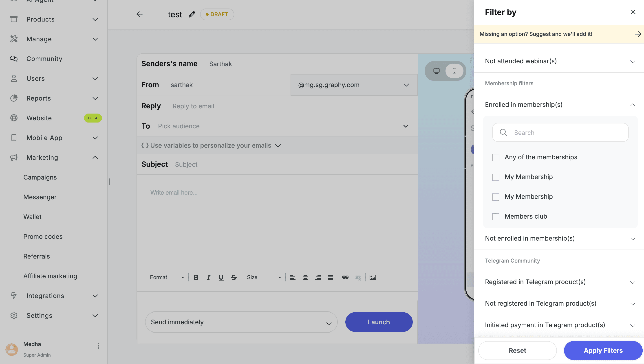Check the first My Membership checkbox
Viewport: 644px width, 364px height.
[496, 177]
